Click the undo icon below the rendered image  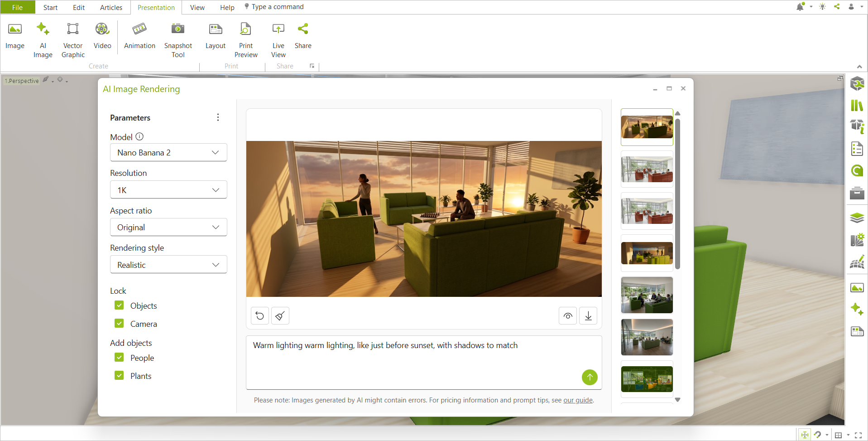click(x=260, y=316)
